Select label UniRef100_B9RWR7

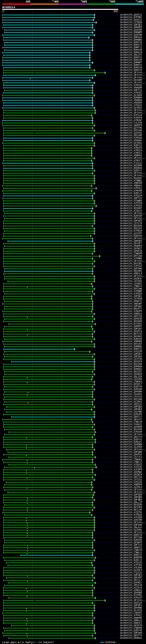(131, 63)
